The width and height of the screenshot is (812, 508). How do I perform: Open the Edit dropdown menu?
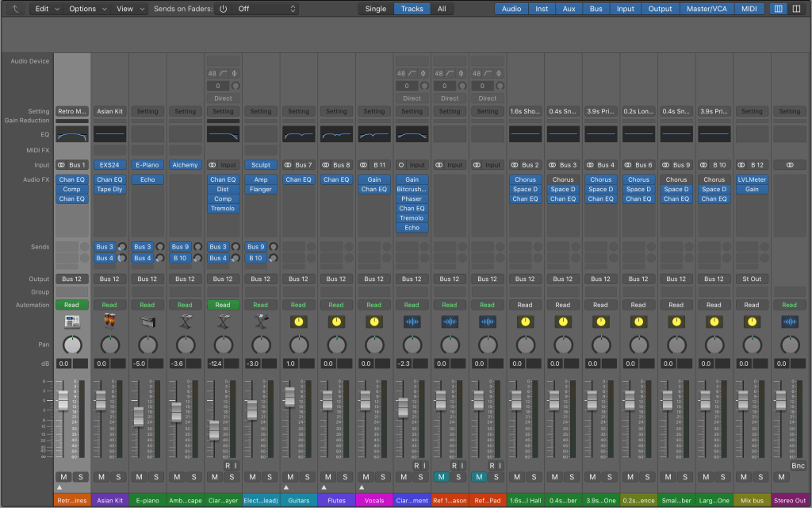(x=46, y=9)
